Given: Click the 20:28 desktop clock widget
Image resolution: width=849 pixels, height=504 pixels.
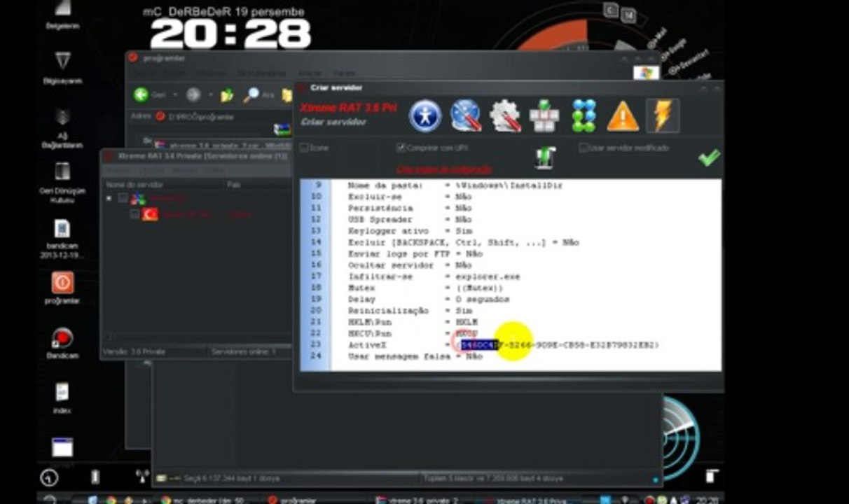Looking at the screenshot, I should [230, 33].
